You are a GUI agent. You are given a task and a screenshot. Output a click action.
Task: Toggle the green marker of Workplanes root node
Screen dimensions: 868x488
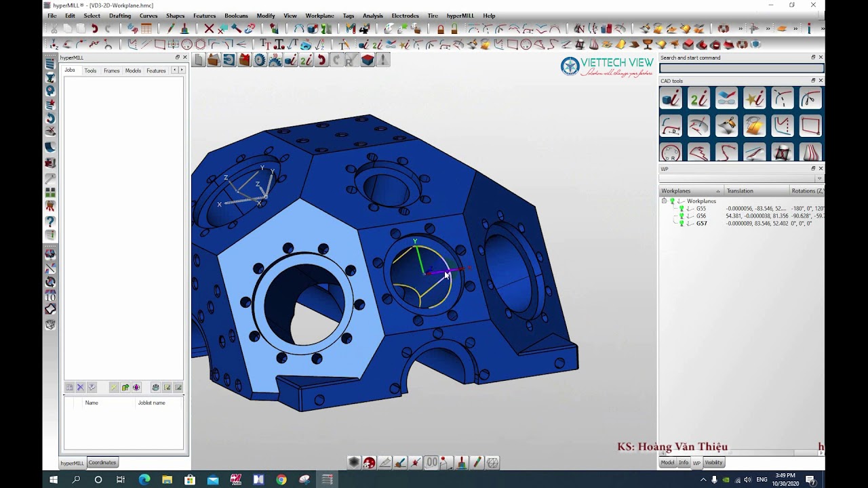[x=672, y=201]
